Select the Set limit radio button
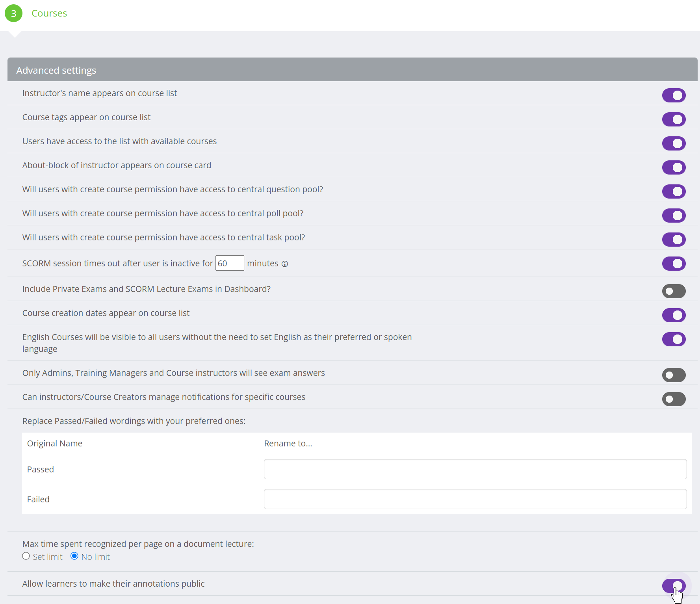This screenshot has width=700, height=604. coord(26,556)
